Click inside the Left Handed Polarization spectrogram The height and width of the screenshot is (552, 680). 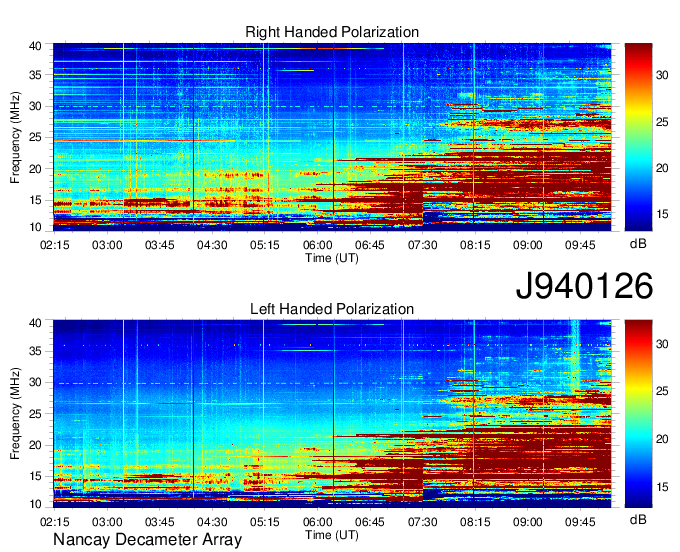pos(332,414)
